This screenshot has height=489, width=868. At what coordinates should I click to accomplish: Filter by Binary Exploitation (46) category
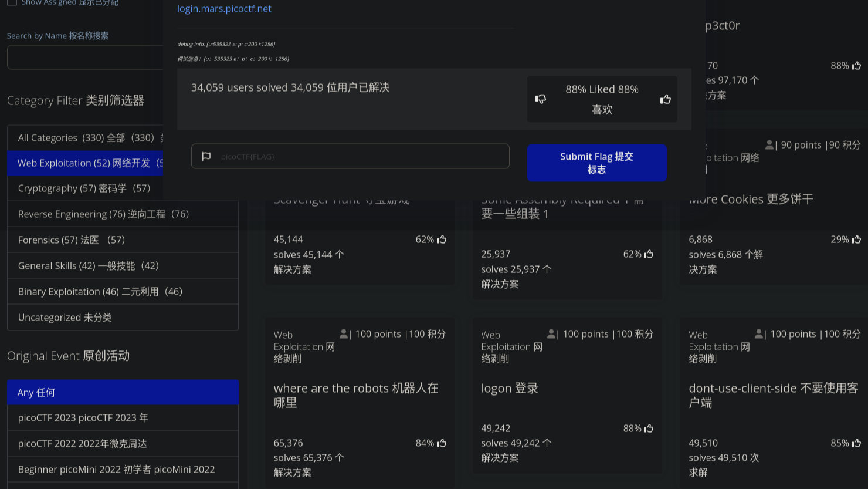(123, 291)
